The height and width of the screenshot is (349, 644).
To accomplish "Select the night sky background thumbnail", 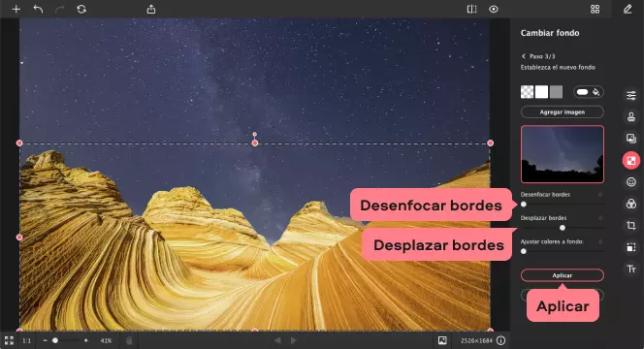I will pos(563,154).
